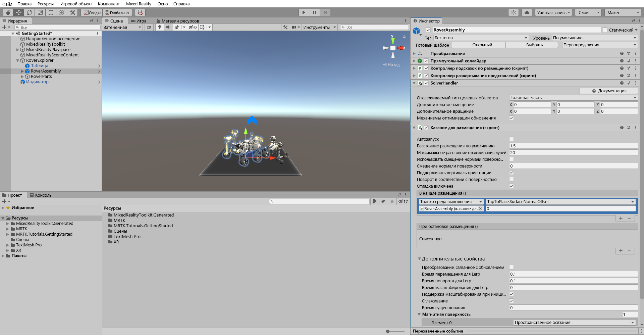Open scene component tools wrench icon
This screenshot has width=644, height=335.
coord(285,27)
